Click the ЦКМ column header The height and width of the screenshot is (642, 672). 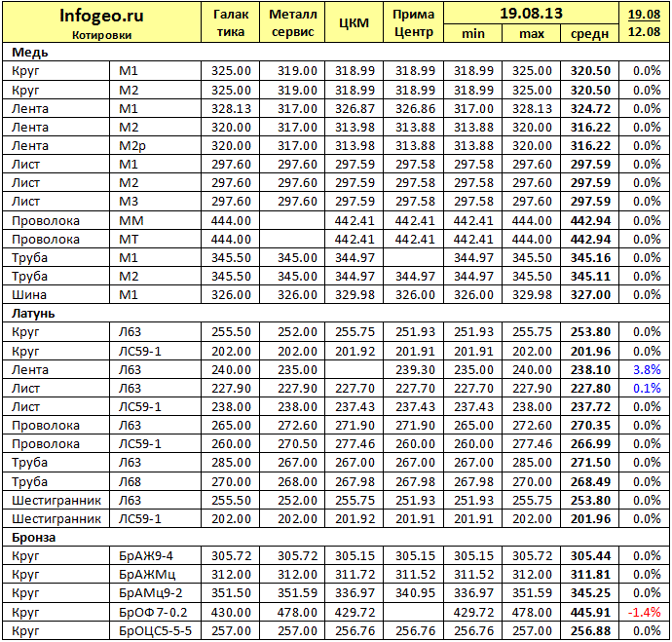[x=354, y=22]
